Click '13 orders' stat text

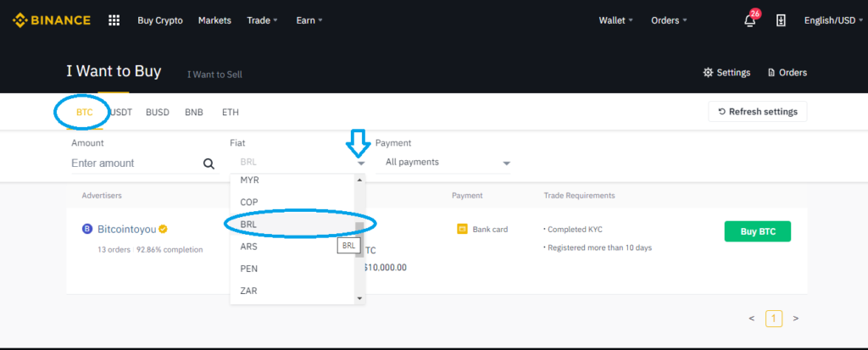(x=113, y=250)
